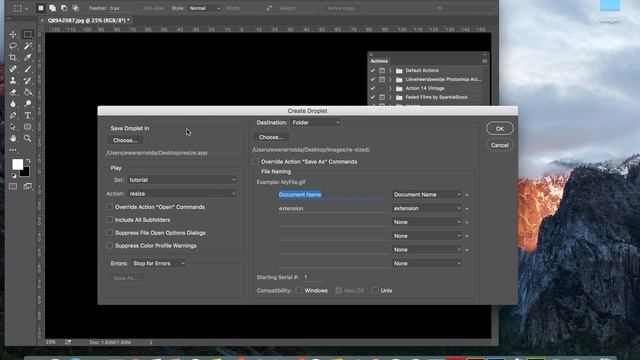This screenshot has width=640, height=360.
Task: Select the Clone Stamp tool
Action: 13,80
